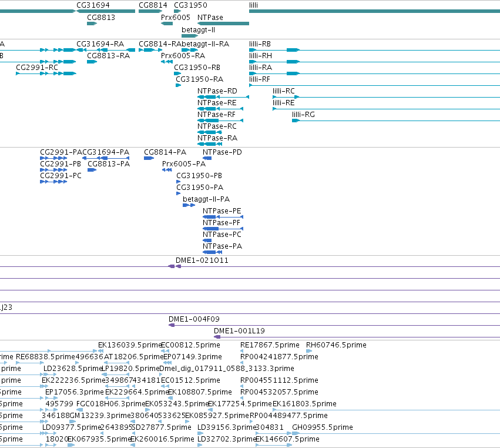The image size is (500, 448).
Task: Open the Prx6005-PA protein label
Action: click(184, 164)
